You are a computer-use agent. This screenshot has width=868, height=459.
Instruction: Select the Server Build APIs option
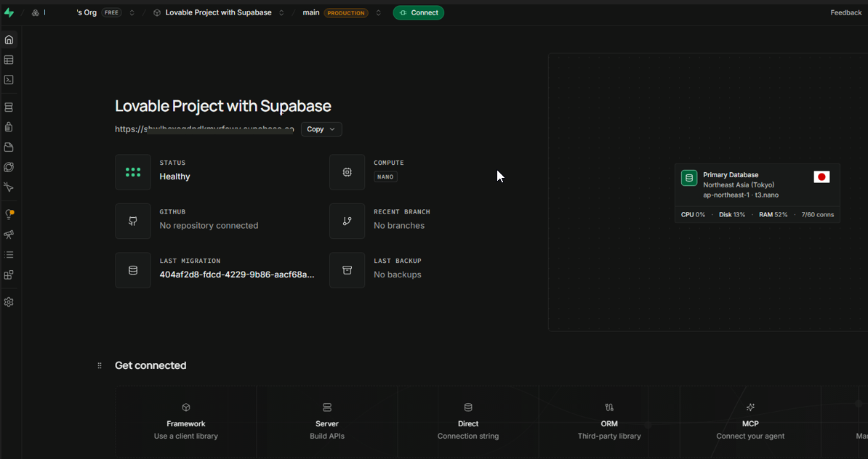[x=327, y=422]
